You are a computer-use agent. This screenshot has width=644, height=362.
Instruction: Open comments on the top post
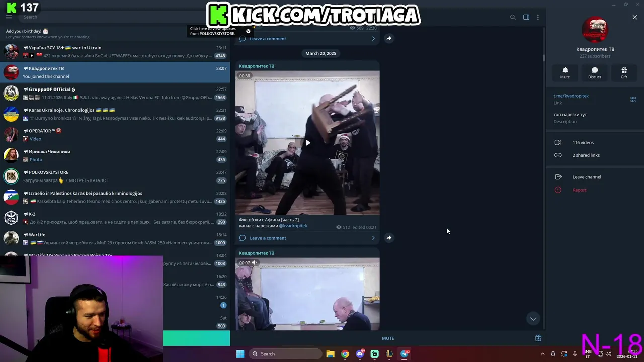268,39
